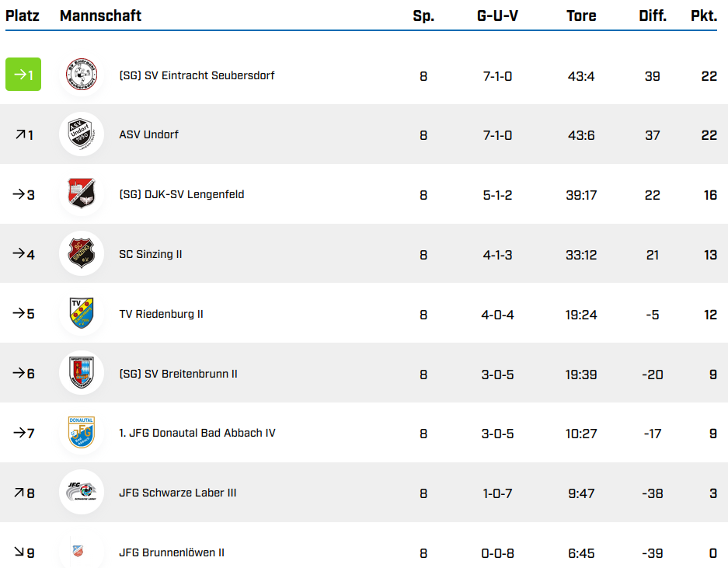Image resolution: width=728 pixels, height=568 pixels.
Task: Click the SV Eintracht Seubersdorf club crest
Action: pos(81,75)
